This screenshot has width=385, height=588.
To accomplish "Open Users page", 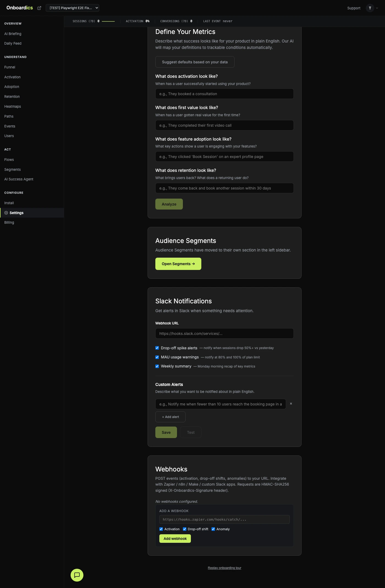I will point(9,136).
